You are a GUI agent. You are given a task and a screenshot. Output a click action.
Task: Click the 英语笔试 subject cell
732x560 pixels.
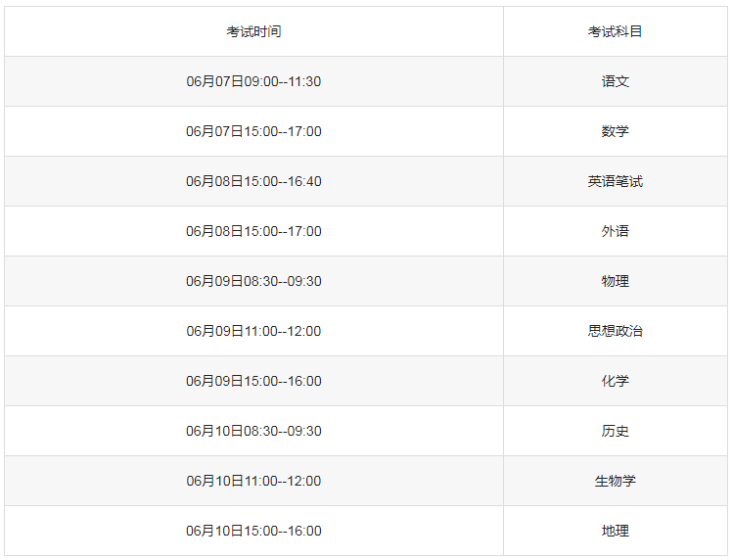(615, 181)
